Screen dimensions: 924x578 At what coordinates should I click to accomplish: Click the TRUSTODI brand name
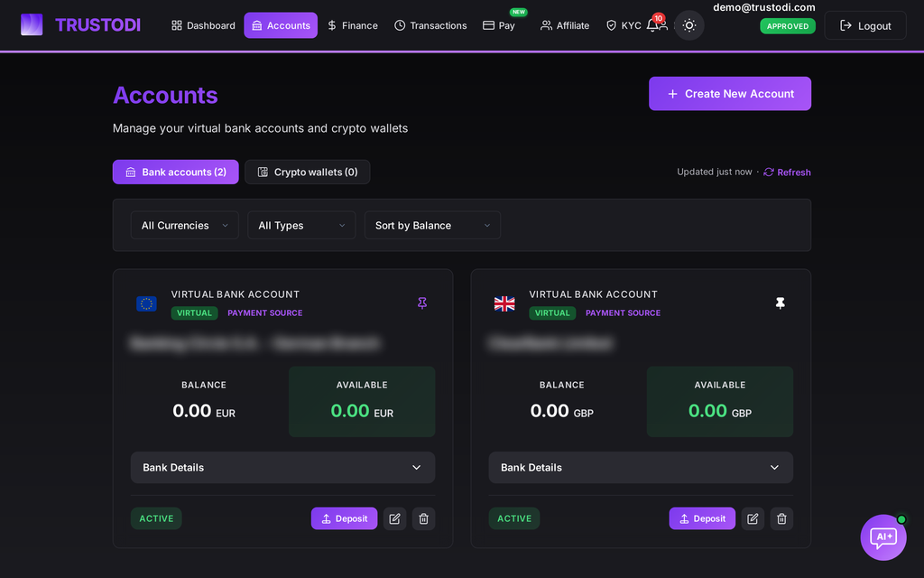click(x=97, y=25)
